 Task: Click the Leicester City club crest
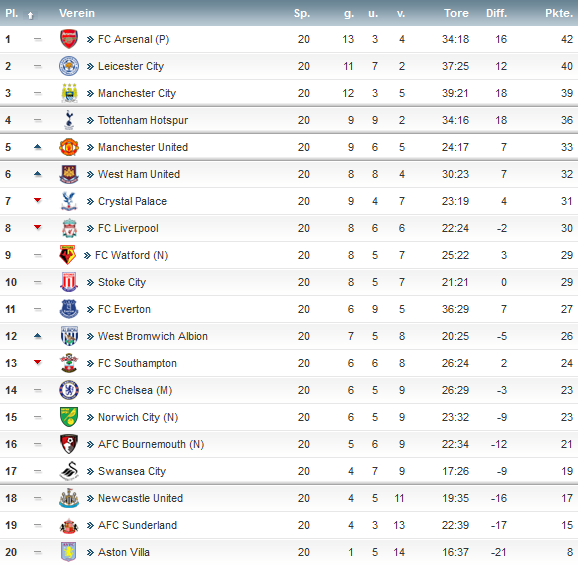click(69, 66)
